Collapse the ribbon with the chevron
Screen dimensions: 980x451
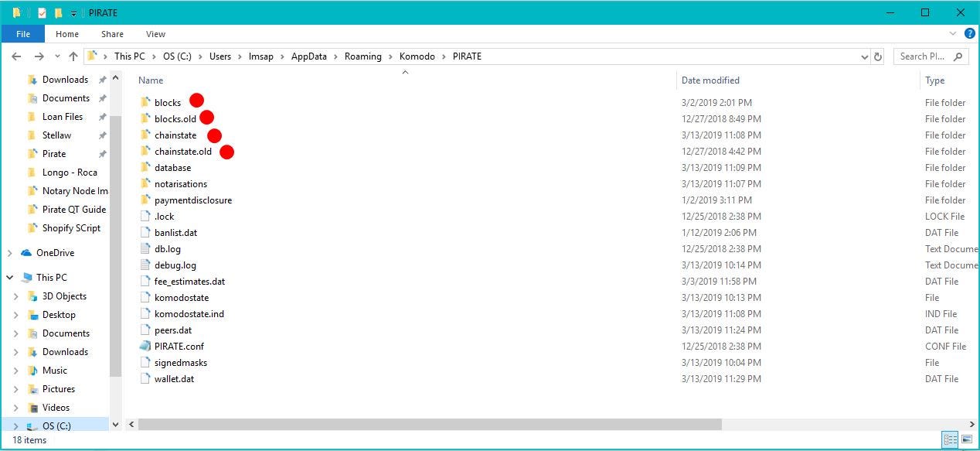click(x=953, y=34)
